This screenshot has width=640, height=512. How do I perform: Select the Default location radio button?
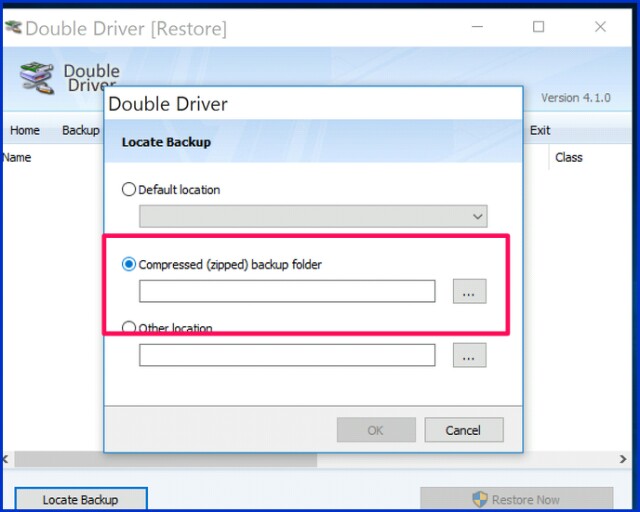tap(129, 189)
